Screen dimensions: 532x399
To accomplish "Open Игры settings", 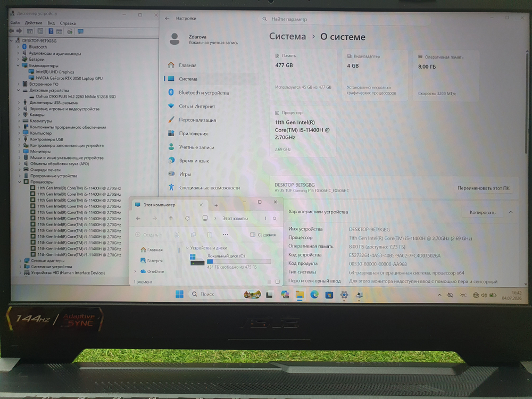I will 185,174.
